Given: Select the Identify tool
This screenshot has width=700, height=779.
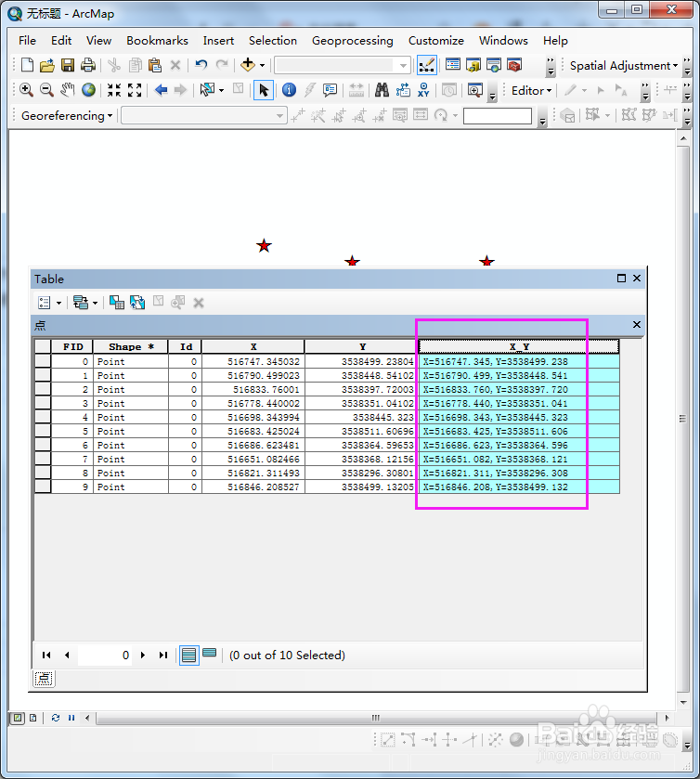Looking at the screenshot, I should click(x=289, y=90).
